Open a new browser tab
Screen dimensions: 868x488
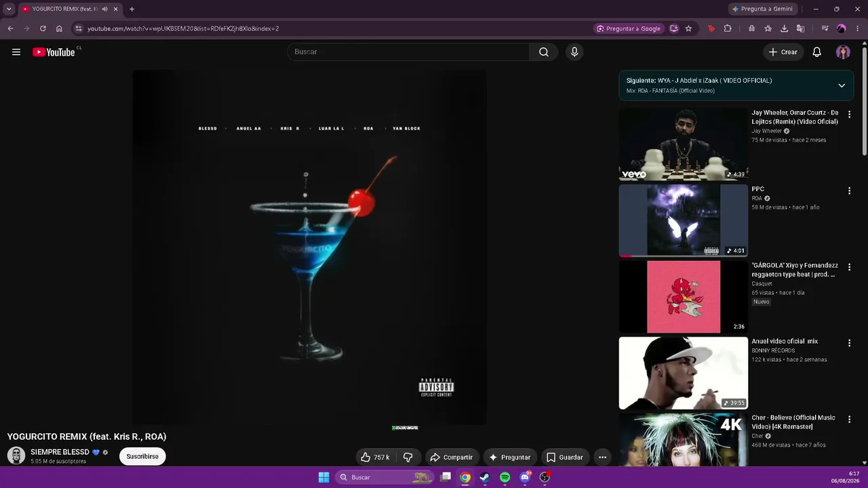[x=132, y=9]
